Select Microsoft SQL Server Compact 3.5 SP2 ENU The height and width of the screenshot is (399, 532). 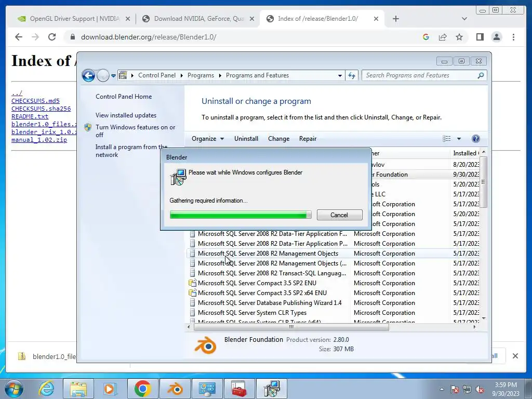point(257,283)
